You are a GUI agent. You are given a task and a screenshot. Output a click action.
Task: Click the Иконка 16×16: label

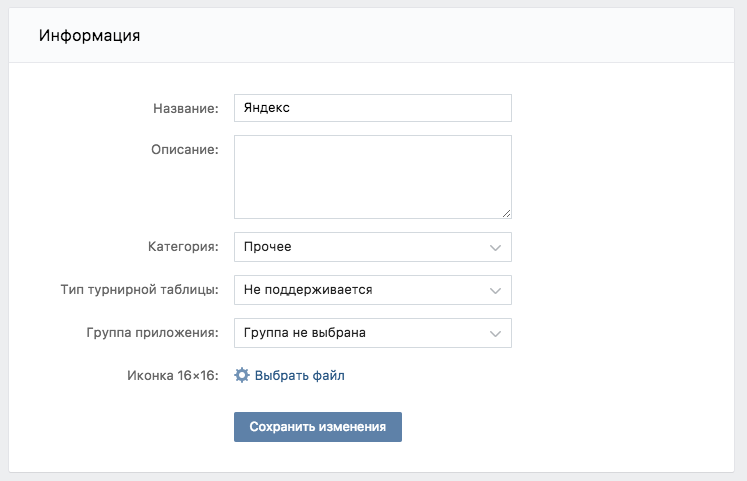point(172,375)
